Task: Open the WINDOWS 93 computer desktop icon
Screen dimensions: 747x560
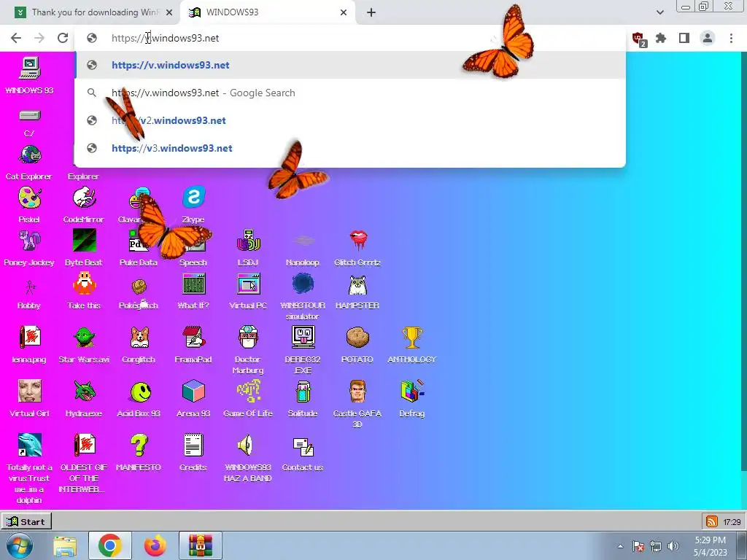Action: click(x=29, y=69)
